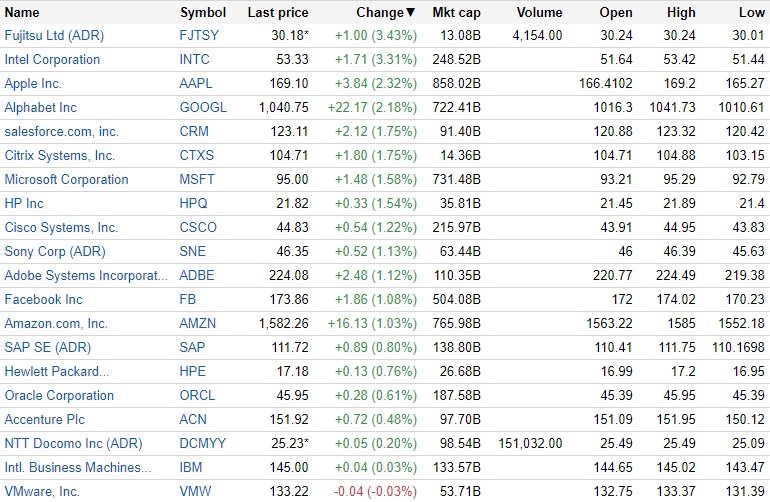
Task: Click the Oracle Corporation link
Action: (x=59, y=395)
